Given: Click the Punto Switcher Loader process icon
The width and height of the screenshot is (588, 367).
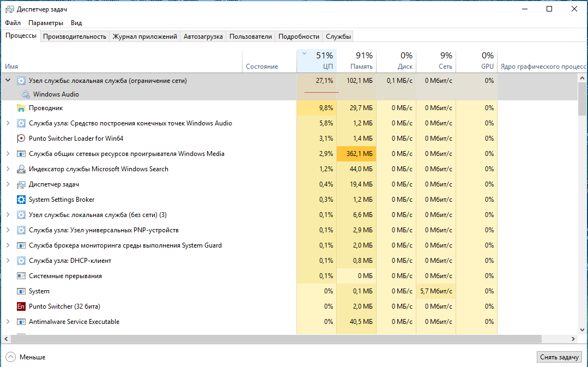Looking at the screenshot, I should (21, 139).
